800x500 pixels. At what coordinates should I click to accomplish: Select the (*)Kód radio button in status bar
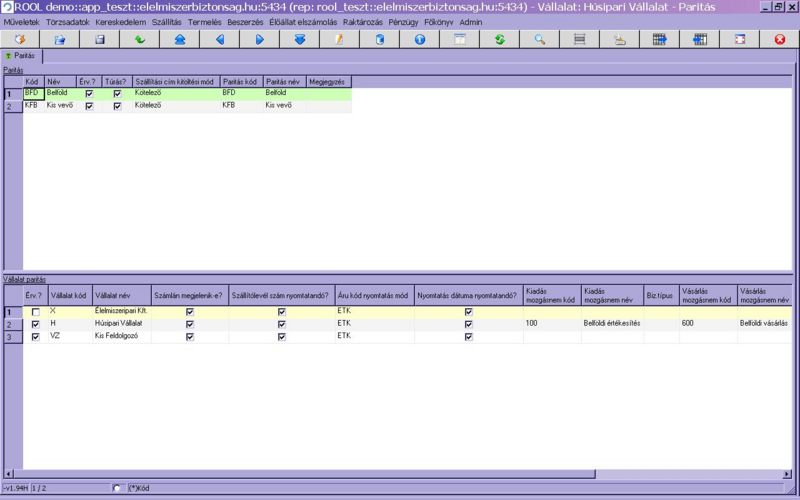(117, 489)
